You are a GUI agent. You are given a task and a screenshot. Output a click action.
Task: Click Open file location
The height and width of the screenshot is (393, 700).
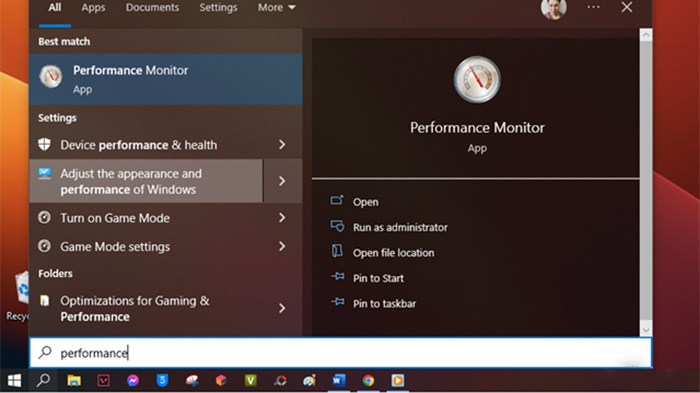pos(393,253)
